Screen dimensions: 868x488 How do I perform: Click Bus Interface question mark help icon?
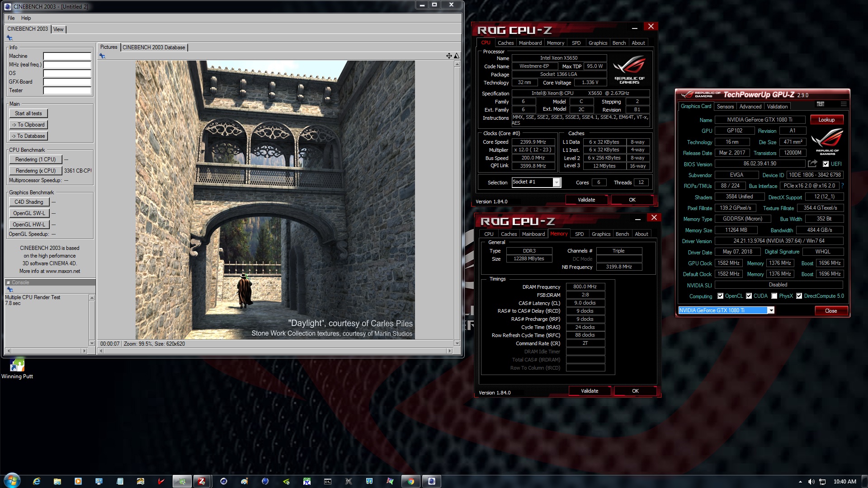(843, 186)
